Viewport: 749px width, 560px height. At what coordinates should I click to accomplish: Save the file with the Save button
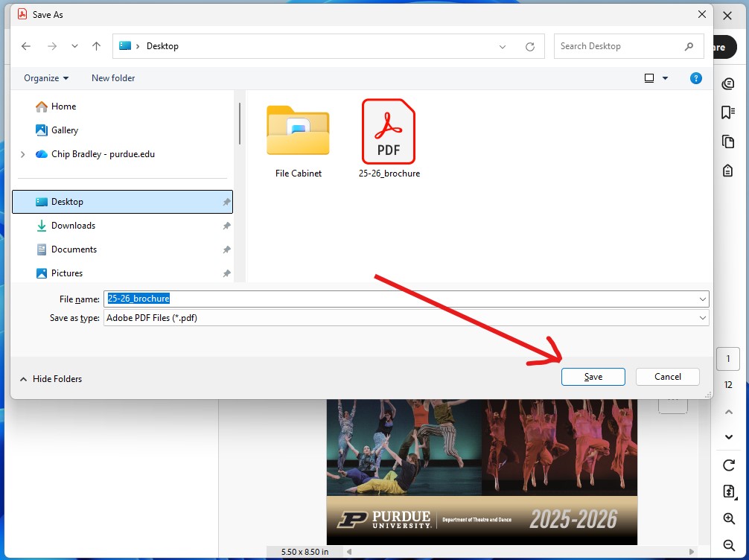point(593,377)
